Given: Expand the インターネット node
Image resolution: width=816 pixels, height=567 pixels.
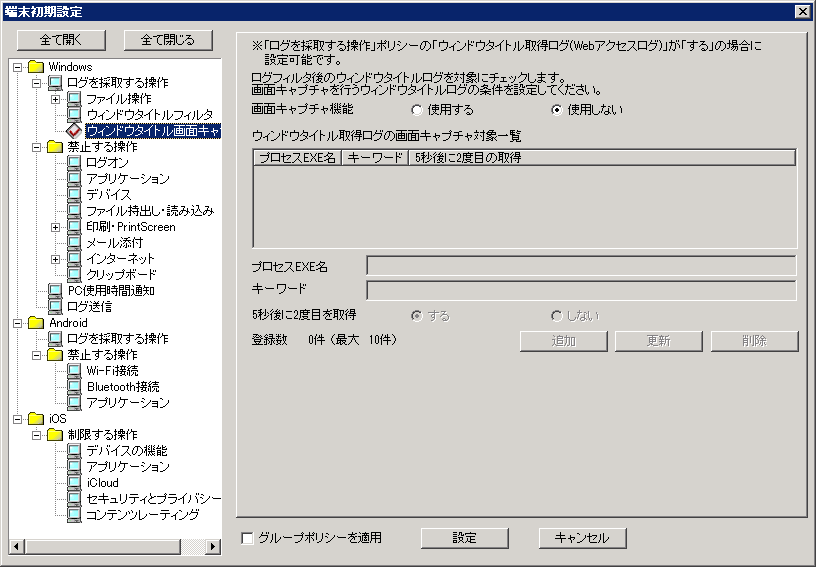Looking at the screenshot, I should 56,259.
